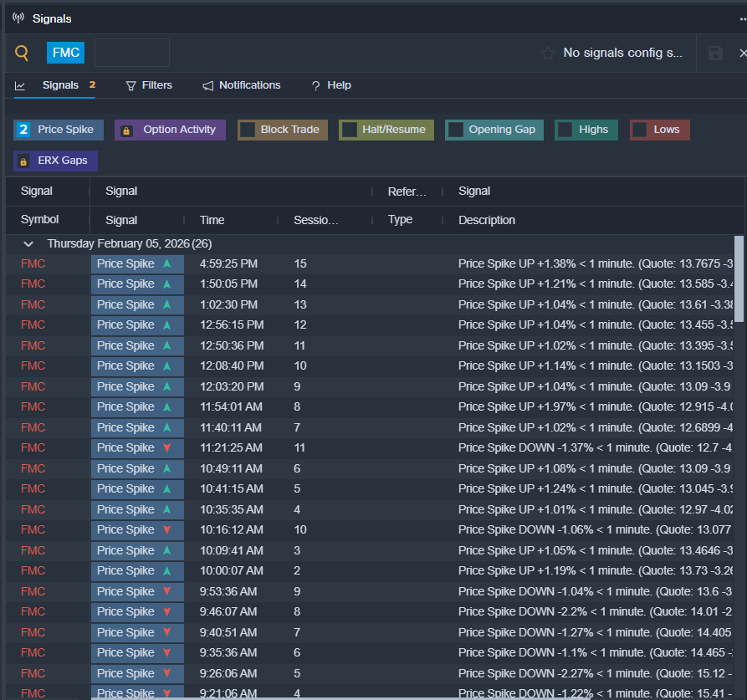747x700 pixels.
Task: Click the Signals broadcast icon in title
Action: tap(18, 18)
